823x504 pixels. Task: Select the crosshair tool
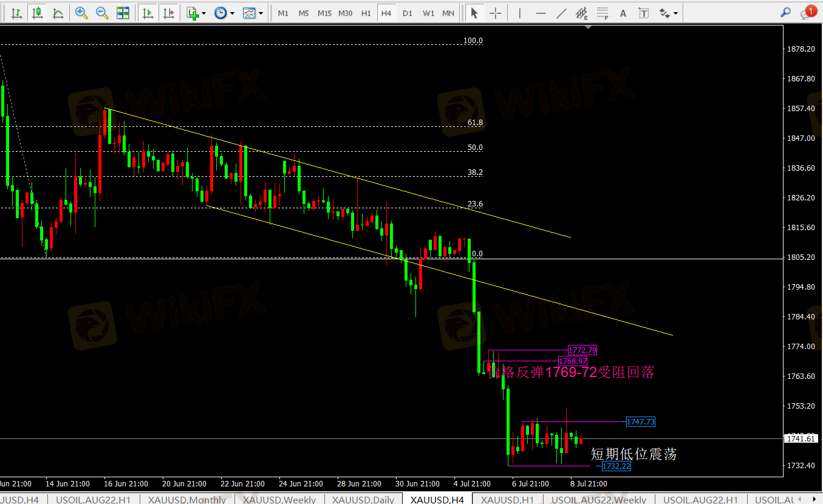[496, 13]
